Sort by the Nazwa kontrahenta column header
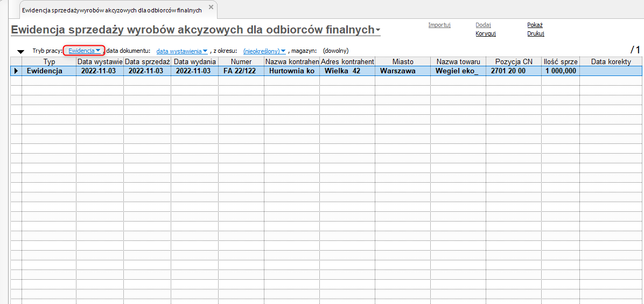 (292, 61)
